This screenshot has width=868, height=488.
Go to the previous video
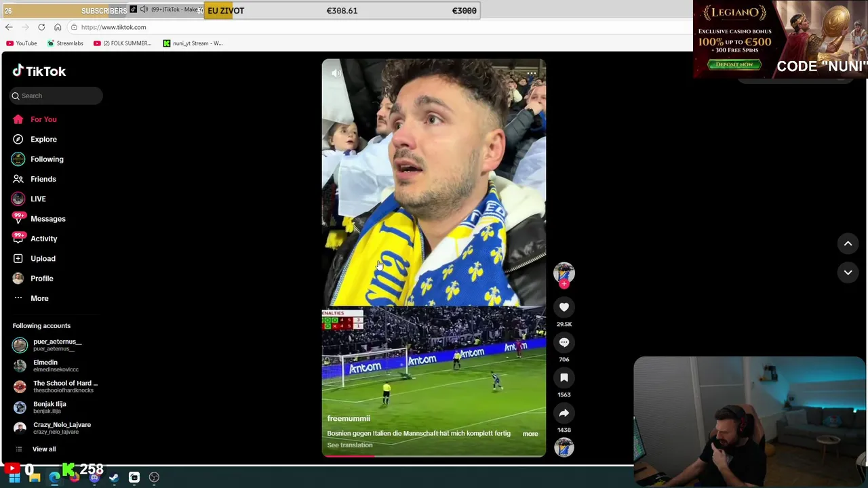click(848, 243)
